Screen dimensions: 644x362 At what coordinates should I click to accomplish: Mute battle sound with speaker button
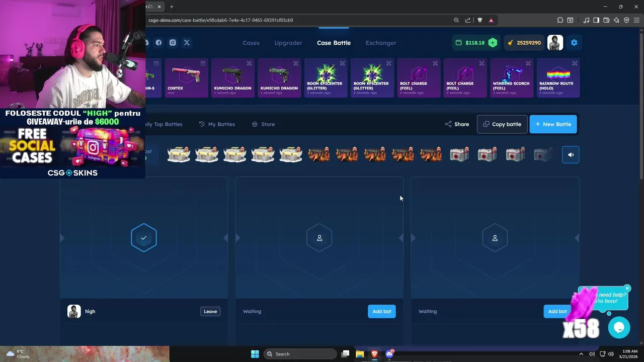click(571, 155)
